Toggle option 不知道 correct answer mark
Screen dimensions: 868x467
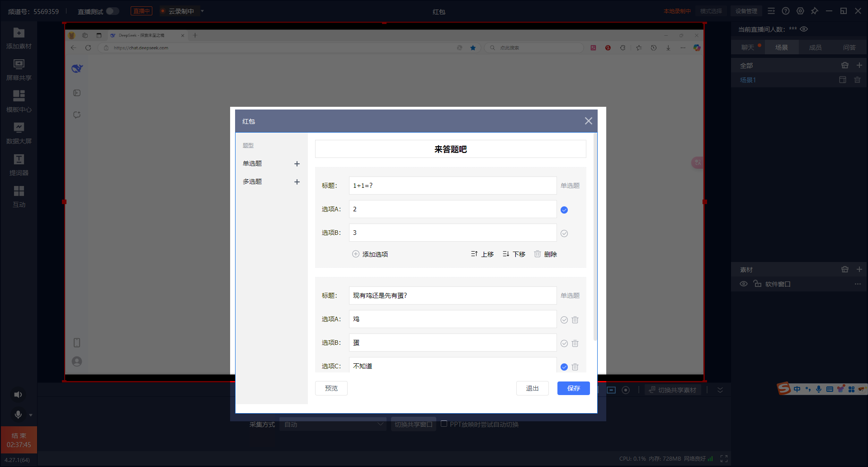point(564,367)
